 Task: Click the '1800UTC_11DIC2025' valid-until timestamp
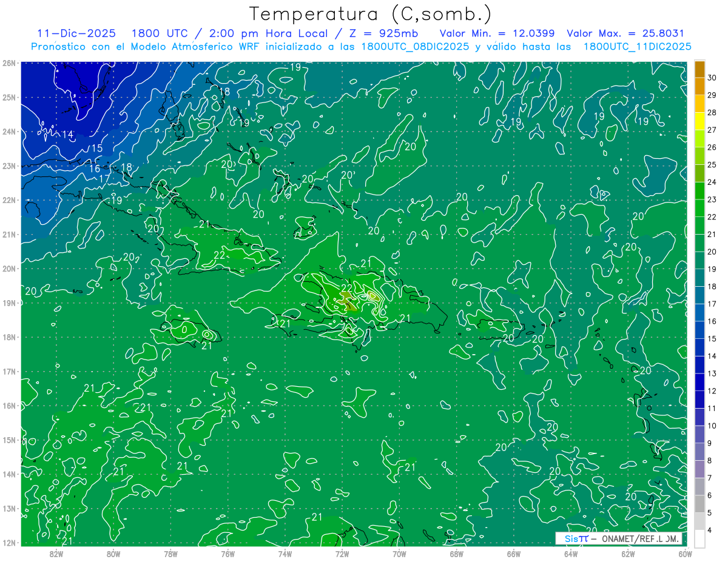638,47
